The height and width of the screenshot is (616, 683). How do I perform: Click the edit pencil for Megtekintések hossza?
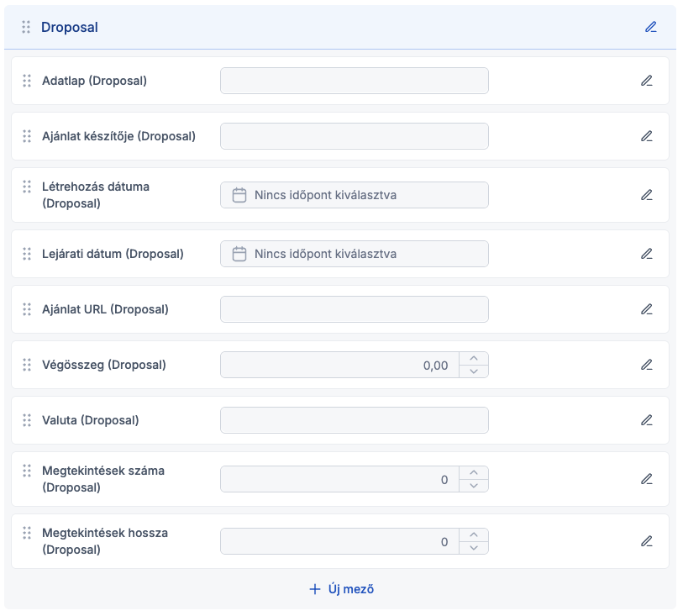point(646,541)
